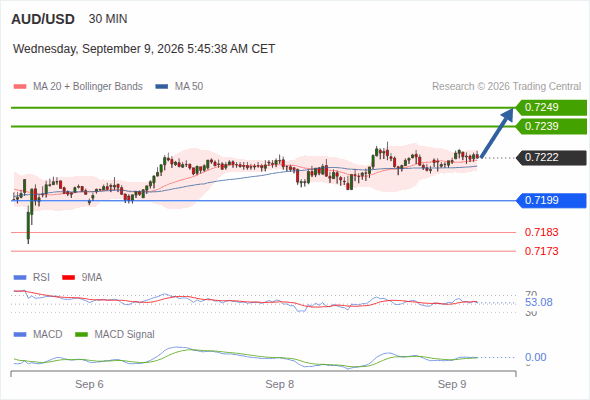
Task: Click the red 9MA legend marker
Action: [68, 278]
